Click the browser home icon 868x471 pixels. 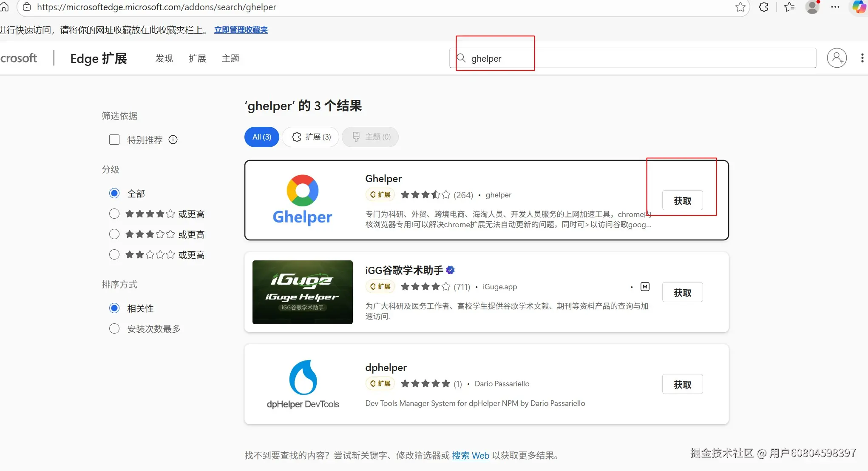pyautogui.click(x=4, y=6)
